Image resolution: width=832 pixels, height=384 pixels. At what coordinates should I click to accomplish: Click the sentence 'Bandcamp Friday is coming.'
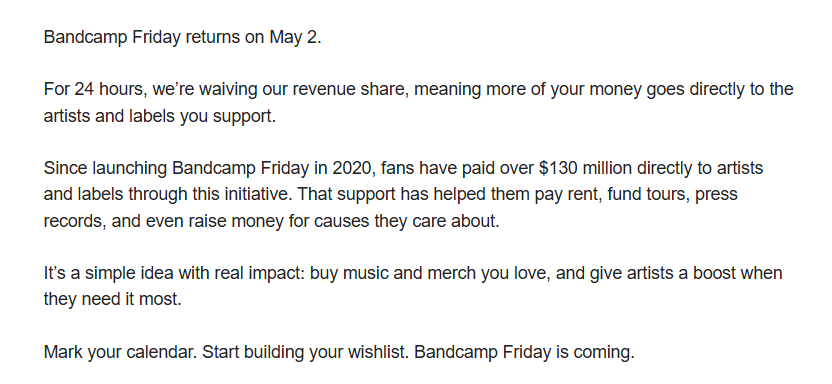524,352
